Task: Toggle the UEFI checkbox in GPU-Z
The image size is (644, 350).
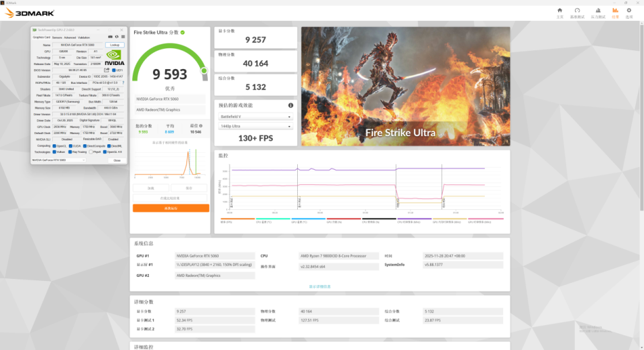Action: (113, 70)
